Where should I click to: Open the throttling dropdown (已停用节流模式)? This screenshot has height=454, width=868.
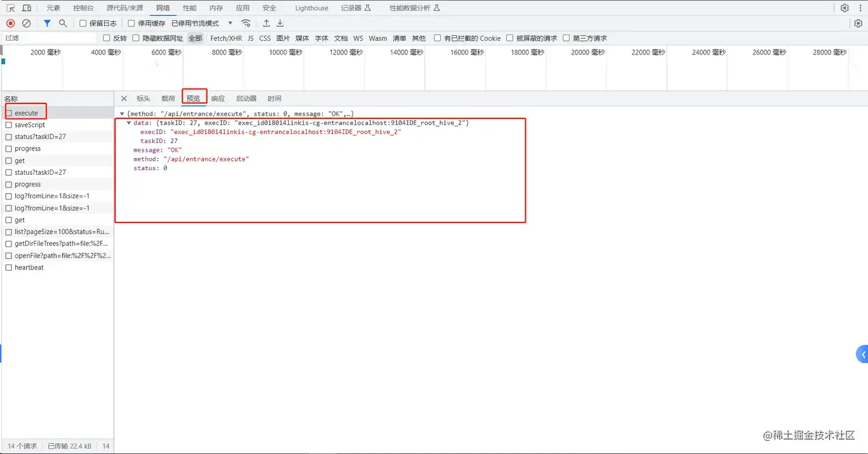(202, 23)
